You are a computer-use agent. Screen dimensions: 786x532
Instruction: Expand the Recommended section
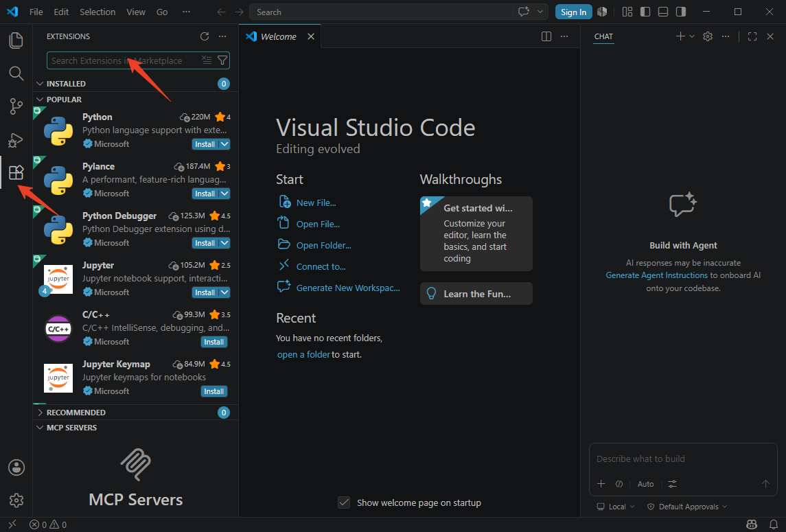pyautogui.click(x=40, y=412)
